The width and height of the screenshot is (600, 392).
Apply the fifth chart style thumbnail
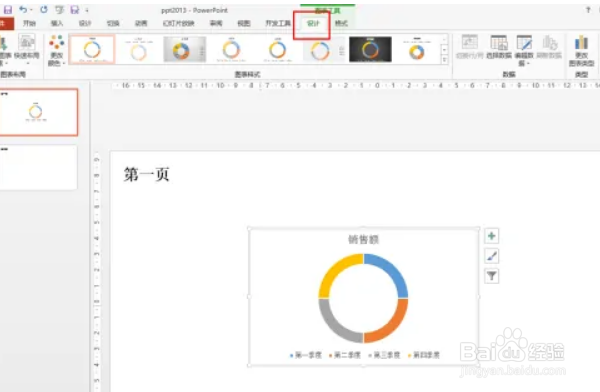(x=277, y=49)
